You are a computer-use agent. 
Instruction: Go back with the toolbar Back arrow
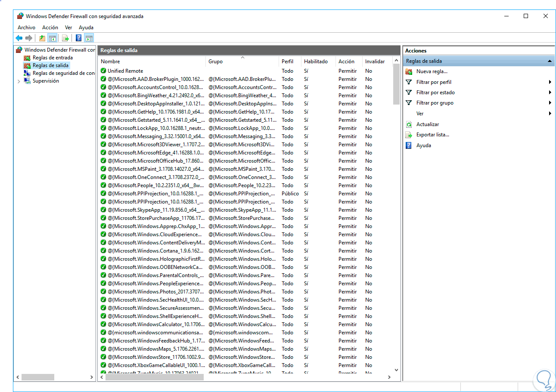[x=19, y=38]
